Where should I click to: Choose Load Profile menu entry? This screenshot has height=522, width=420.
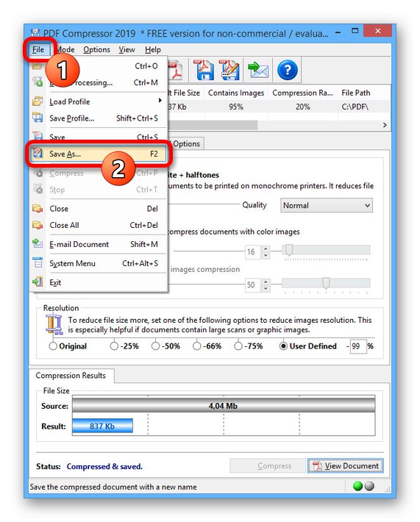click(98, 101)
